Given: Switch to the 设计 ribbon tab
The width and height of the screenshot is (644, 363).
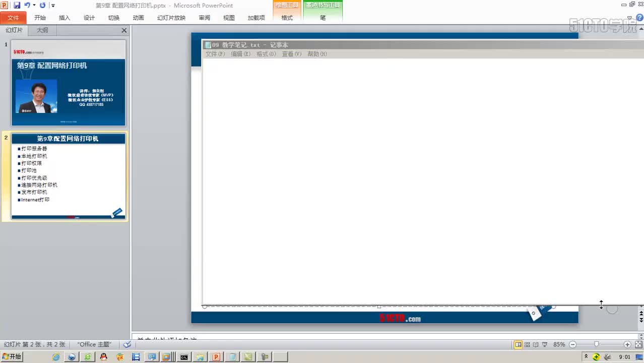Looking at the screenshot, I should click(89, 18).
